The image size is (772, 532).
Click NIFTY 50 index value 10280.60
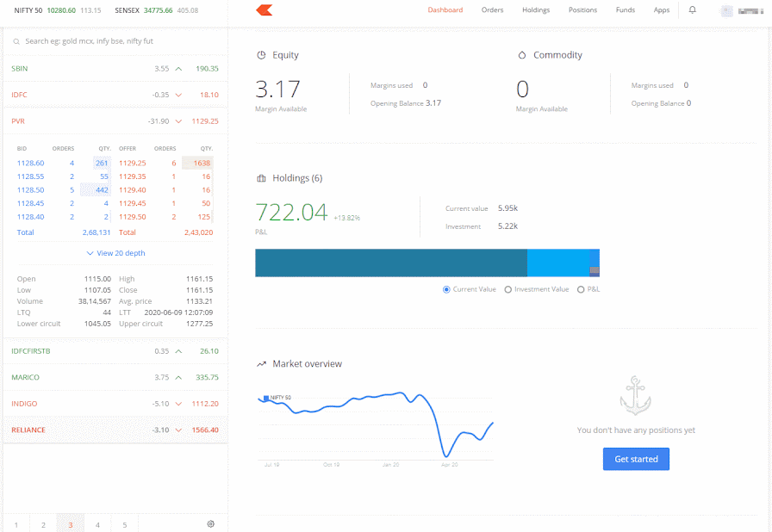coord(61,10)
